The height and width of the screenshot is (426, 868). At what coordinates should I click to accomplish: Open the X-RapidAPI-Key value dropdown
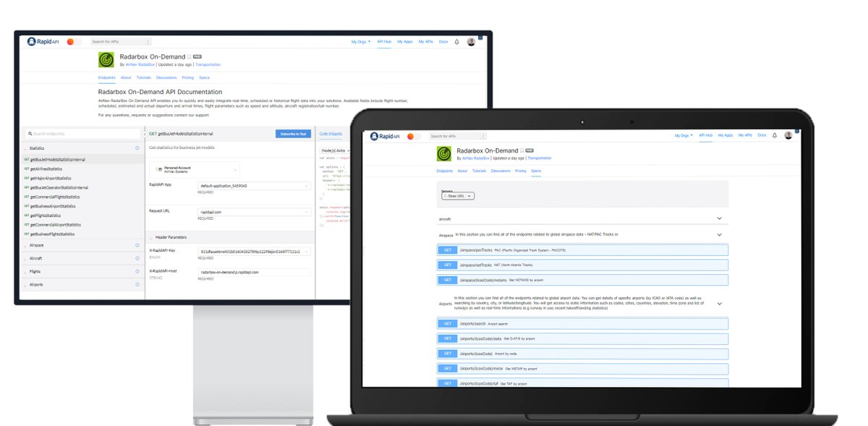[x=254, y=251]
